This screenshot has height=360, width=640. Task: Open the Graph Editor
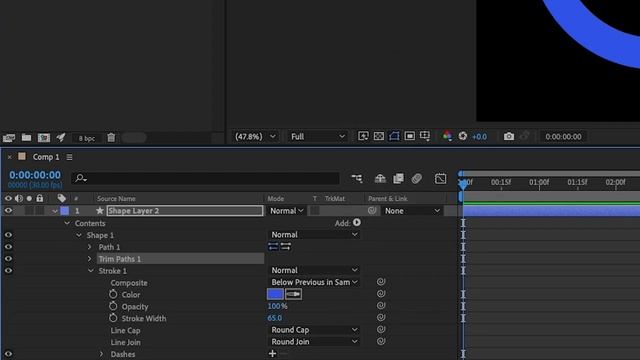tap(440, 178)
